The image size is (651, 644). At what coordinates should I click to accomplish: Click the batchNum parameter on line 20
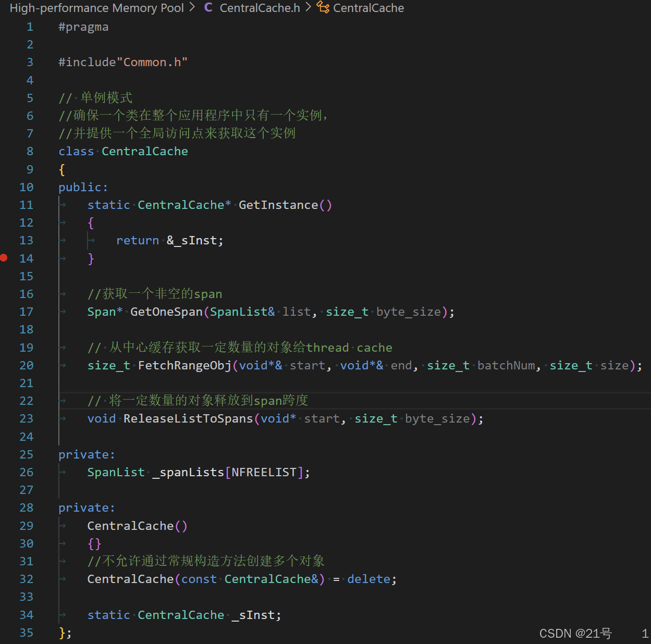506,365
